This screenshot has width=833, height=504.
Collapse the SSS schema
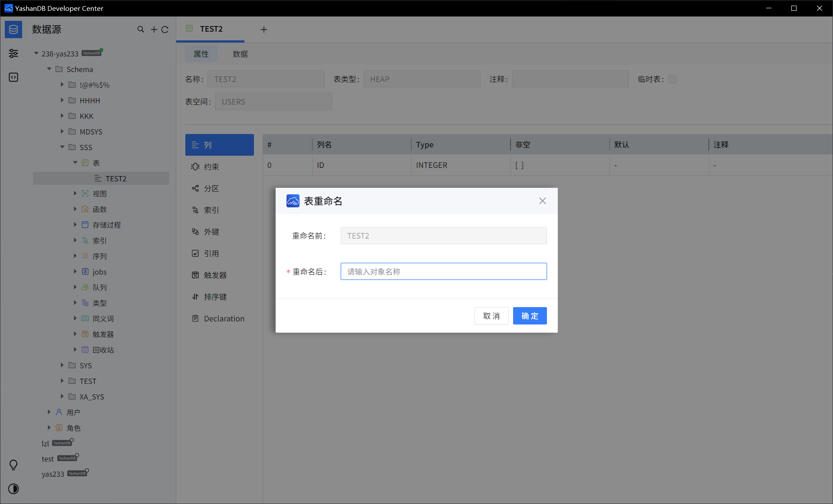click(x=63, y=147)
